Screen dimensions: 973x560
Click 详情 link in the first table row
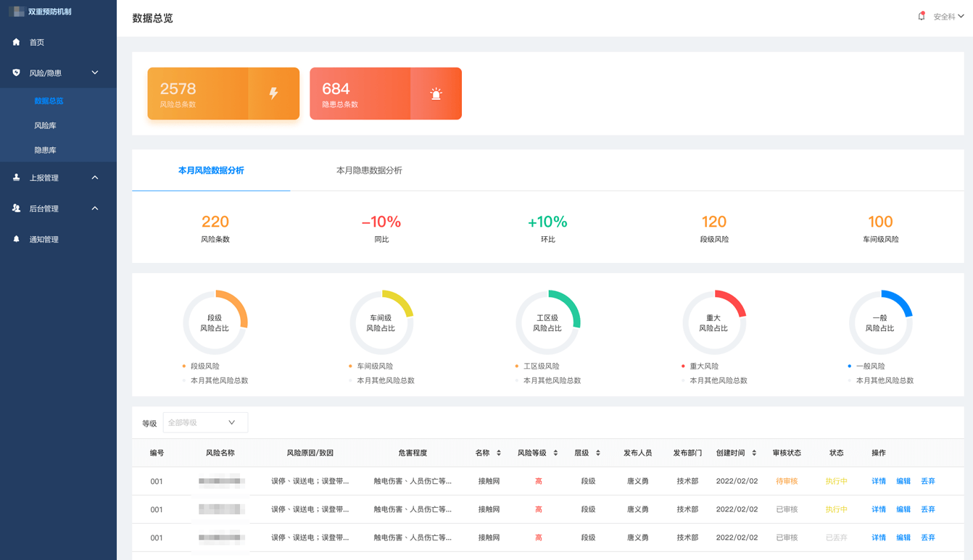tap(879, 481)
